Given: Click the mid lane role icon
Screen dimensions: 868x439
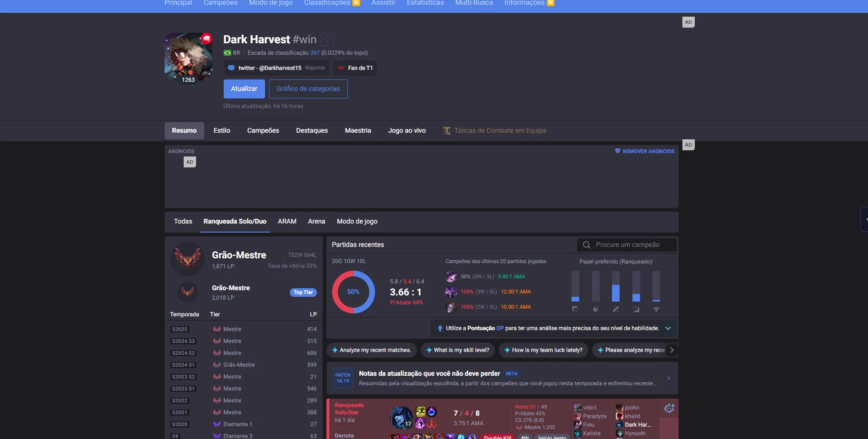Looking at the screenshot, I should click(616, 309).
